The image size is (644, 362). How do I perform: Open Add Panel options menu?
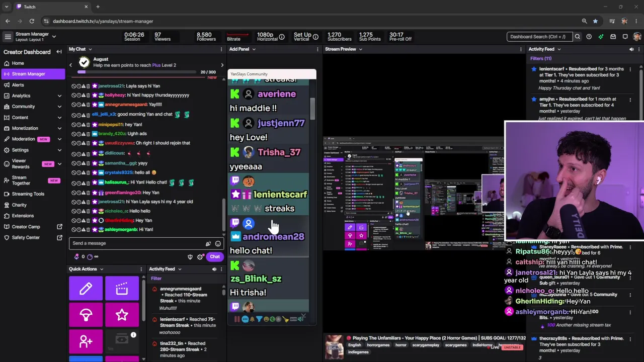point(317,49)
